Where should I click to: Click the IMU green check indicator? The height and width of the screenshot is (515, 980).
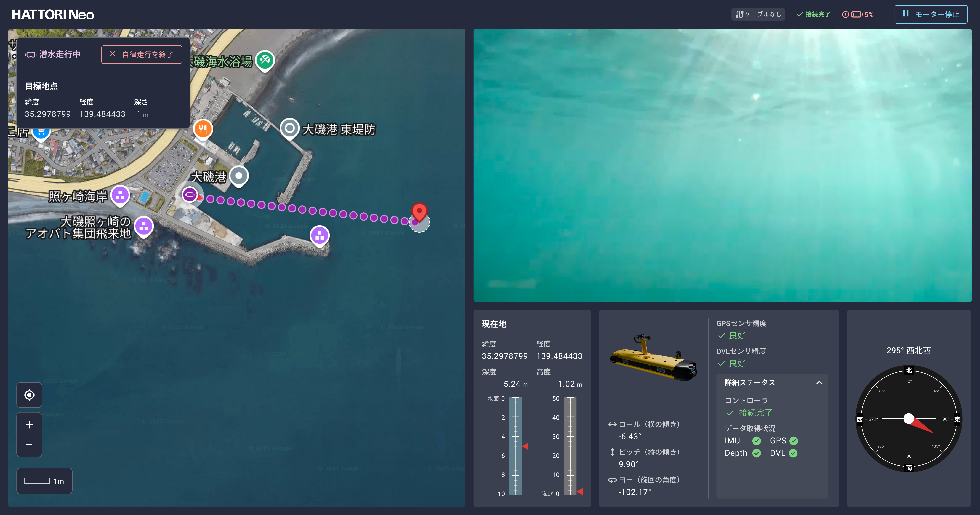point(757,441)
